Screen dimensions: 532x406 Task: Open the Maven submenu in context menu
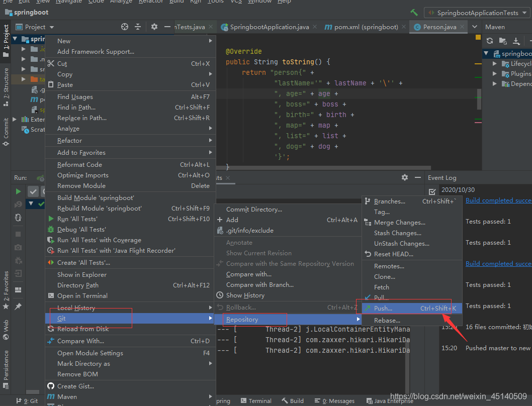(131, 397)
